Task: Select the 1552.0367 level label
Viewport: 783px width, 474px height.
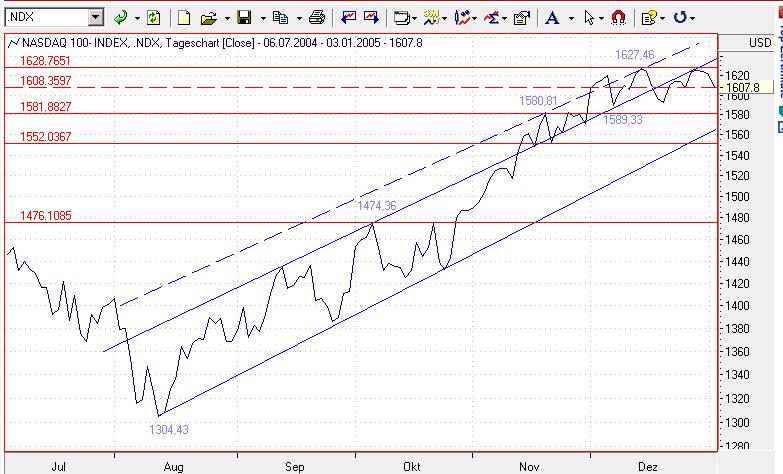Action: pos(45,137)
